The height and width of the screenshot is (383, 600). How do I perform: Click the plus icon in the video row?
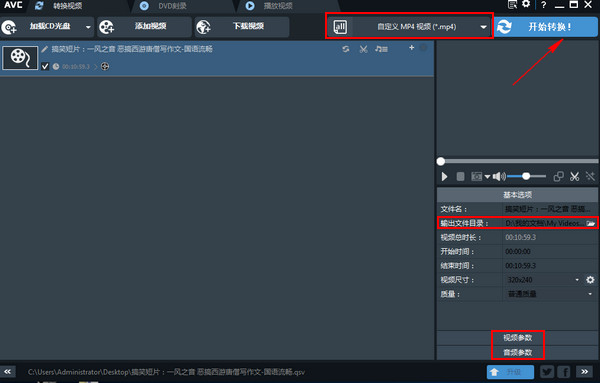point(411,48)
